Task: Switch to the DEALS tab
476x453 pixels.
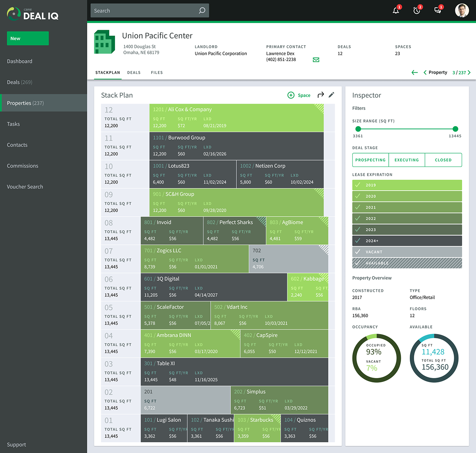Action: pos(134,73)
